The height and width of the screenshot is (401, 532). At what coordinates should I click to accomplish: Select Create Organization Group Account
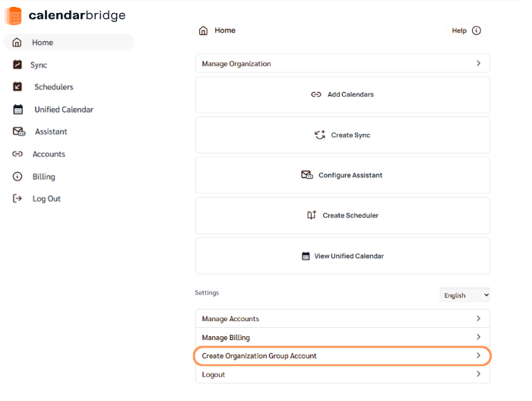(x=343, y=356)
